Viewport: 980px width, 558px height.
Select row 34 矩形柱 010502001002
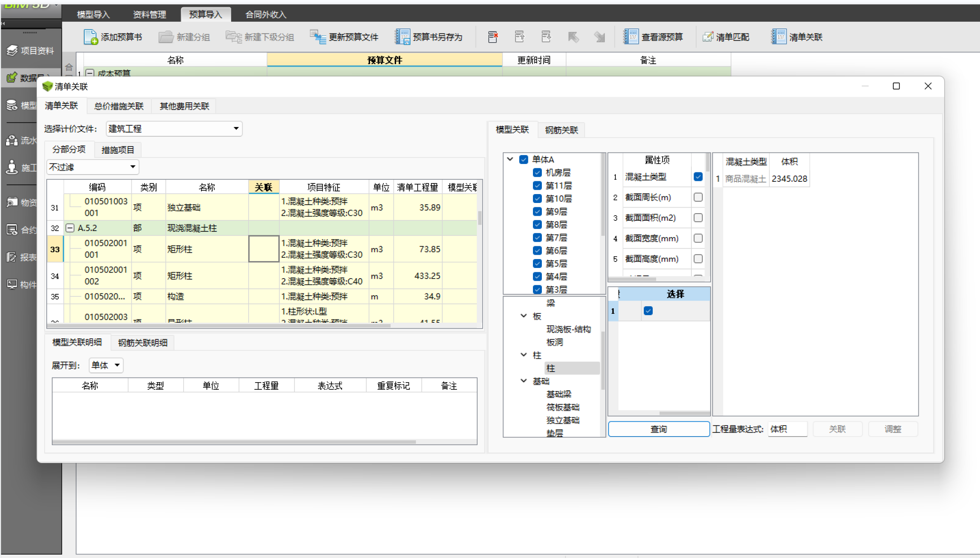(262, 276)
